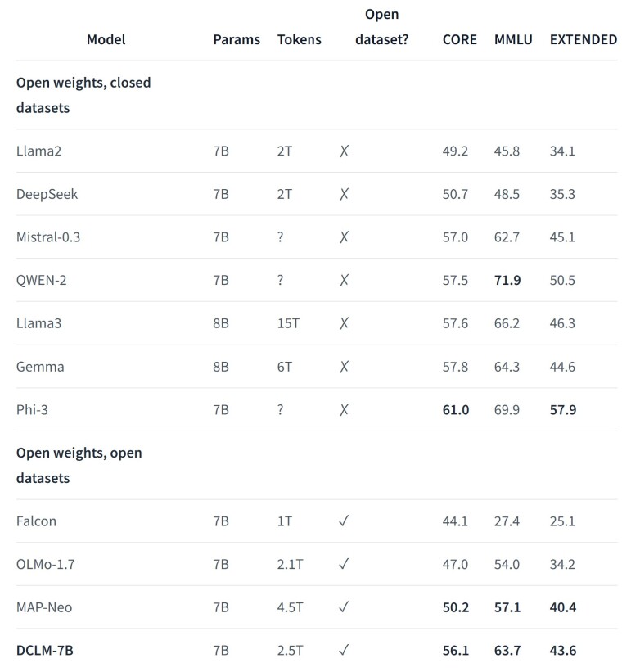Image resolution: width=622 pixels, height=672 pixels.
Task: Click the checkmark in MAP-Neo row
Action: pyautogui.click(x=344, y=607)
